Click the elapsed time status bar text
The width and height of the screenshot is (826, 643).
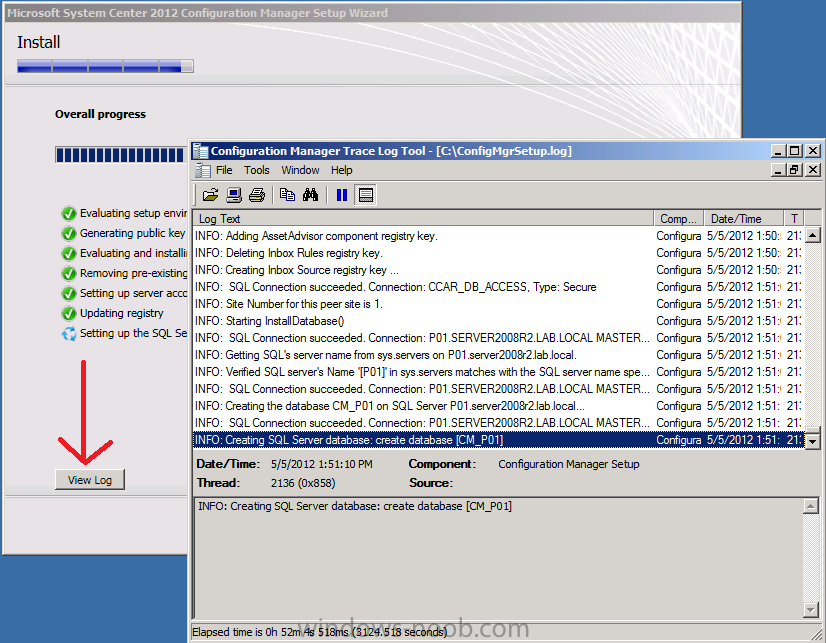[320, 632]
